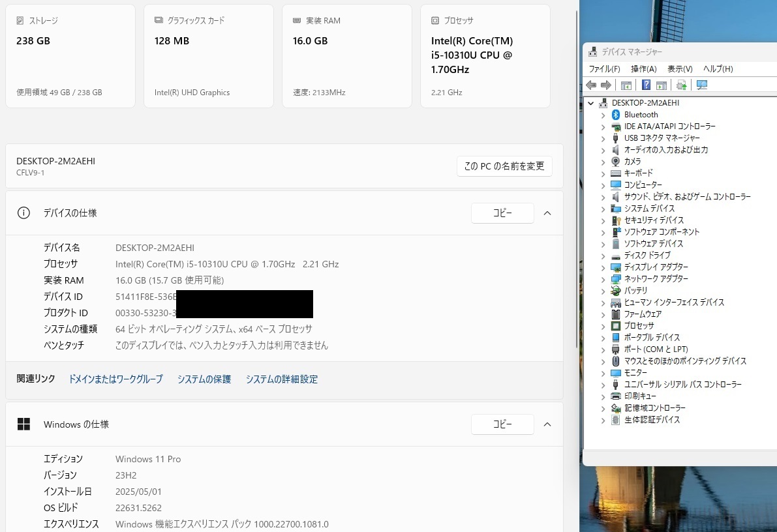Expand the ヒューマン インターフェイス デバイス node
777x532 pixels.
coord(603,303)
